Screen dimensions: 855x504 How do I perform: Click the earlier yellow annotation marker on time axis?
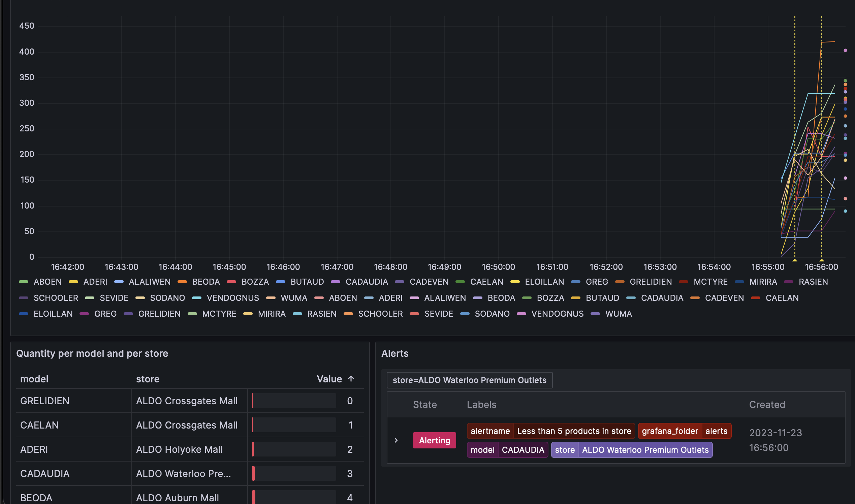tap(795, 260)
